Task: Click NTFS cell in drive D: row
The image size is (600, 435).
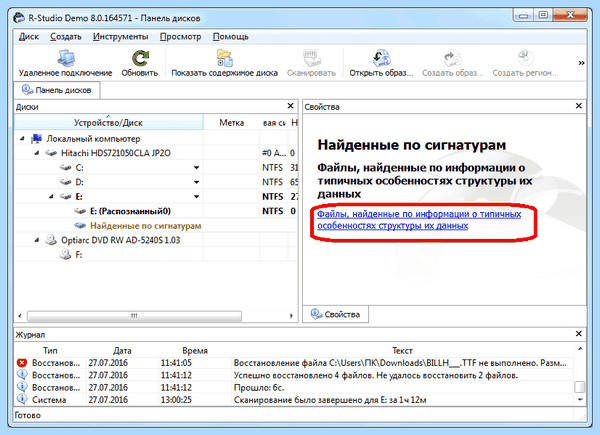Action: (x=272, y=182)
